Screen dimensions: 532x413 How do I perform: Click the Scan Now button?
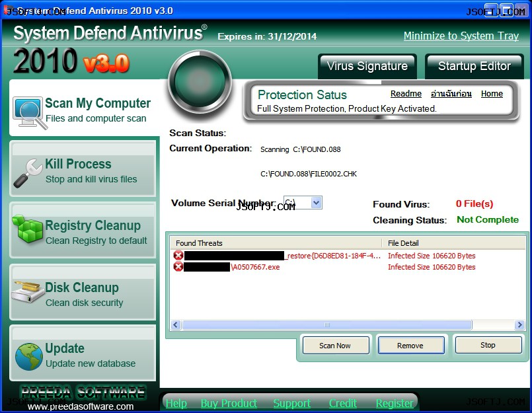[x=335, y=346]
